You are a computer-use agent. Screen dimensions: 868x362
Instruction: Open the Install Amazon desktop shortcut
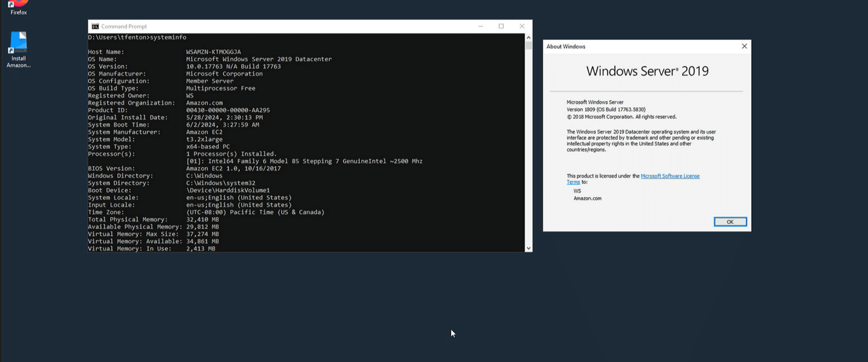pyautogui.click(x=19, y=49)
